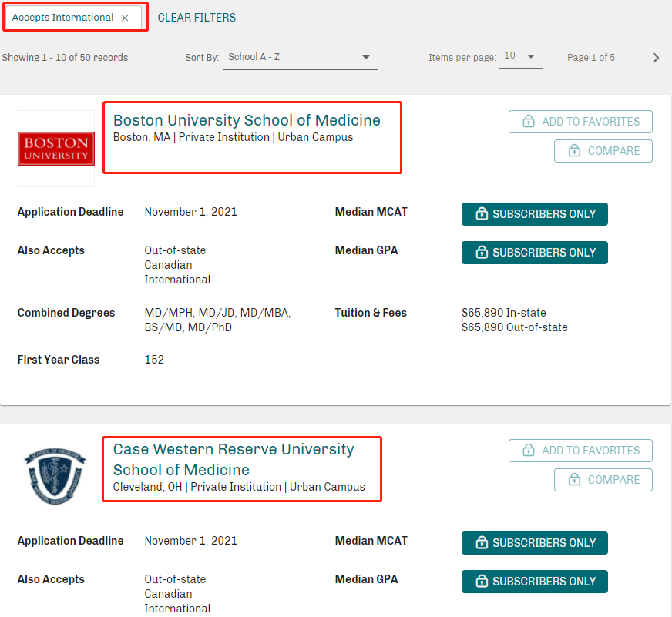Viewport: 672px width, 617px height.
Task: Click COMPARE for Case Western Reserve
Action: click(x=603, y=480)
